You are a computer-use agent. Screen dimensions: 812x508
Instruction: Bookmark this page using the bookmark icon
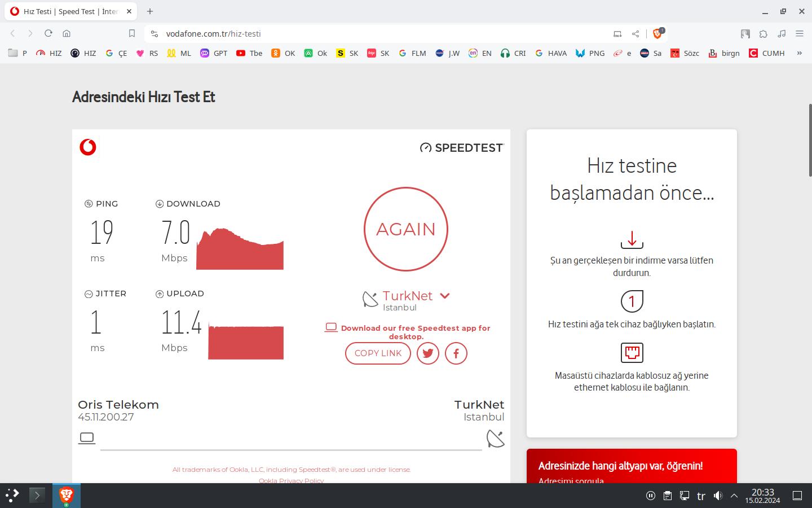click(x=132, y=33)
